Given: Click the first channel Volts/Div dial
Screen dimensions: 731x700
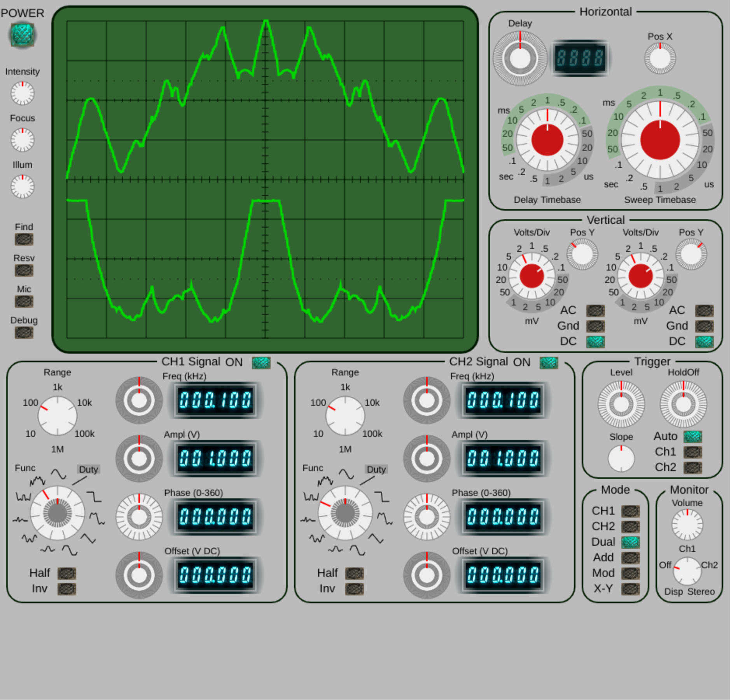Looking at the screenshot, I should [x=532, y=276].
